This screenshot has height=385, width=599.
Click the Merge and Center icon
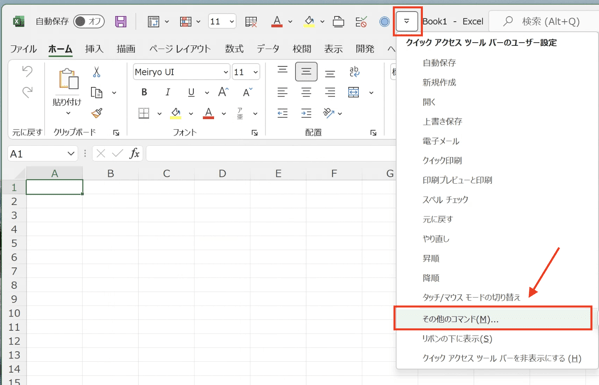pyautogui.click(x=354, y=92)
